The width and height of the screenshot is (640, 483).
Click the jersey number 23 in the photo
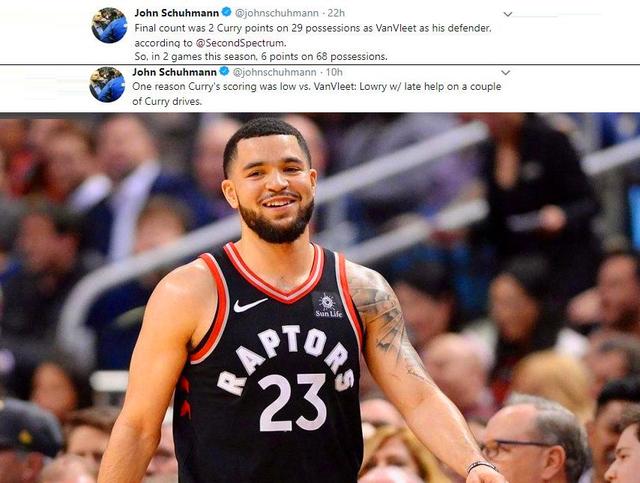(x=292, y=402)
